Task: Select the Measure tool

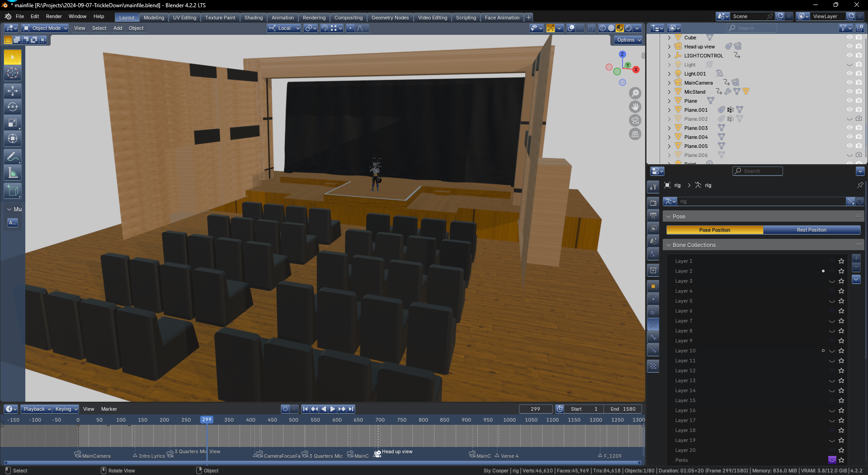Action: pyautogui.click(x=13, y=173)
